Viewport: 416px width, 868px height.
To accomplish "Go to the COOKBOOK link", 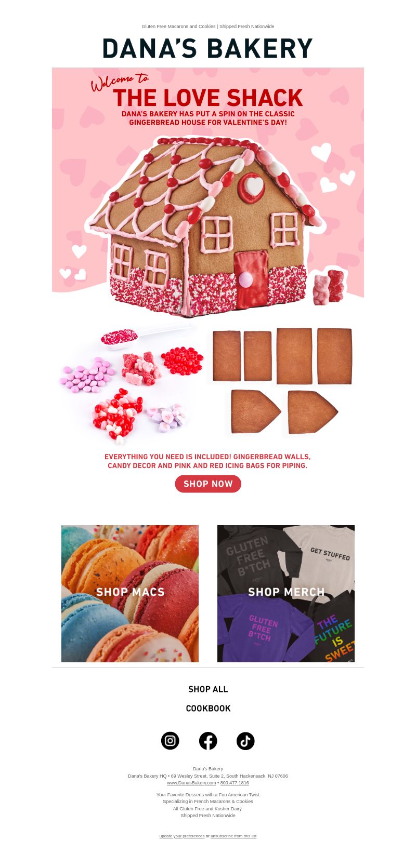I will [x=208, y=709].
